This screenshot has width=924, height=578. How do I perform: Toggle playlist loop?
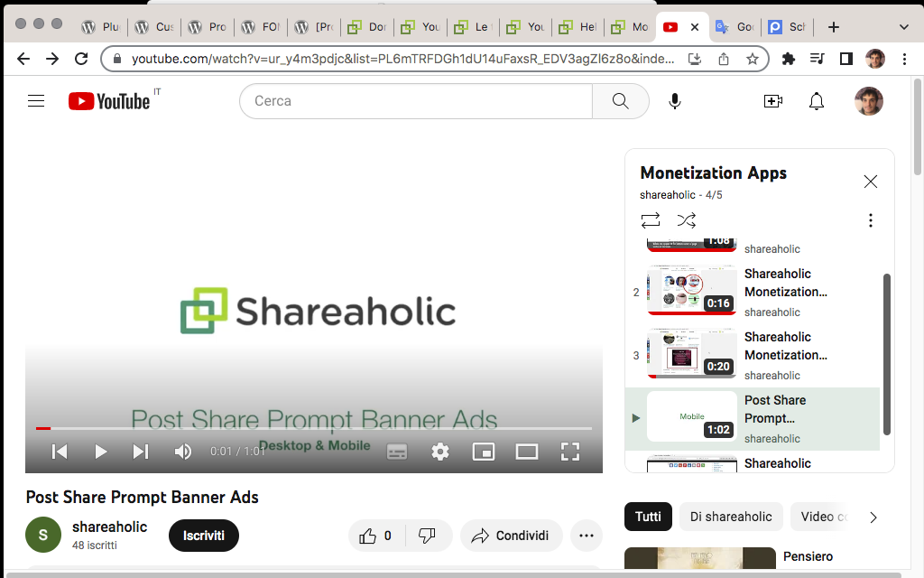click(x=651, y=220)
